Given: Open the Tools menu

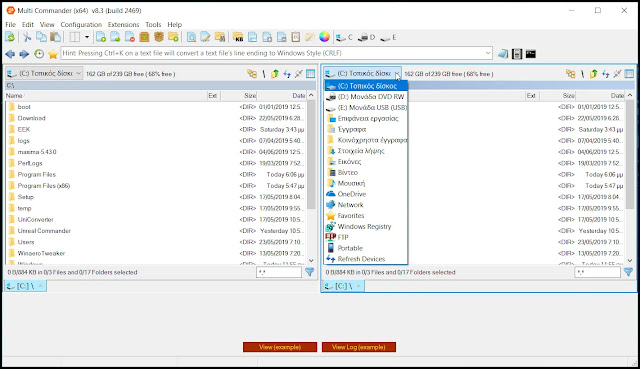Looking at the screenshot, I should 153,24.
